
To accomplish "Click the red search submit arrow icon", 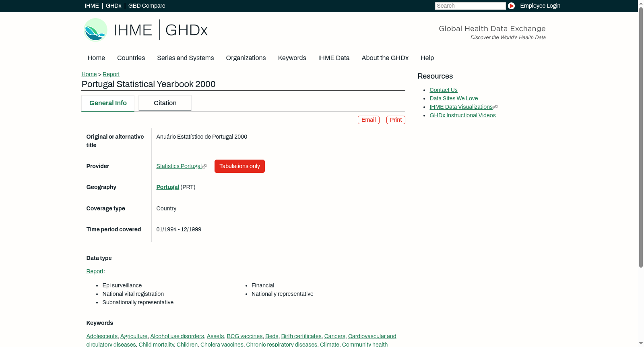I will (x=511, y=6).
